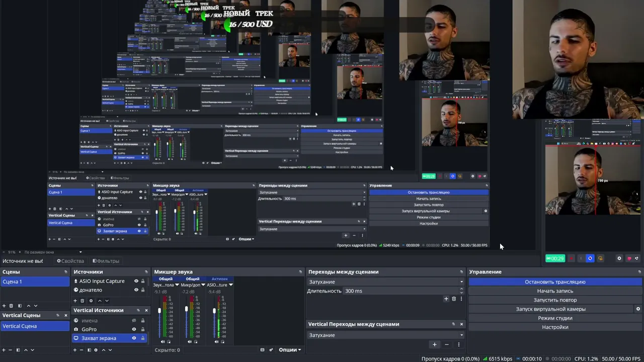Move source up in Источники dock
Image resolution: width=644 pixels, height=362 pixels.
coord(100,301)
